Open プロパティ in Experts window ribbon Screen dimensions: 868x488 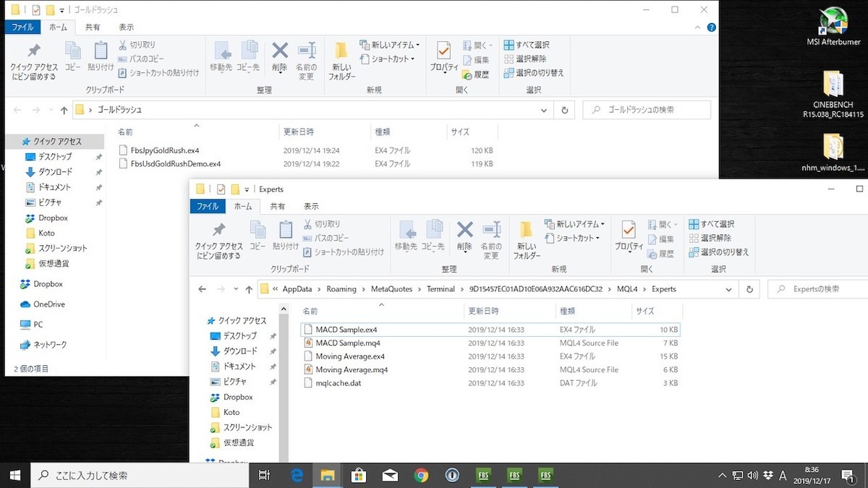click(x=629, y=236)
